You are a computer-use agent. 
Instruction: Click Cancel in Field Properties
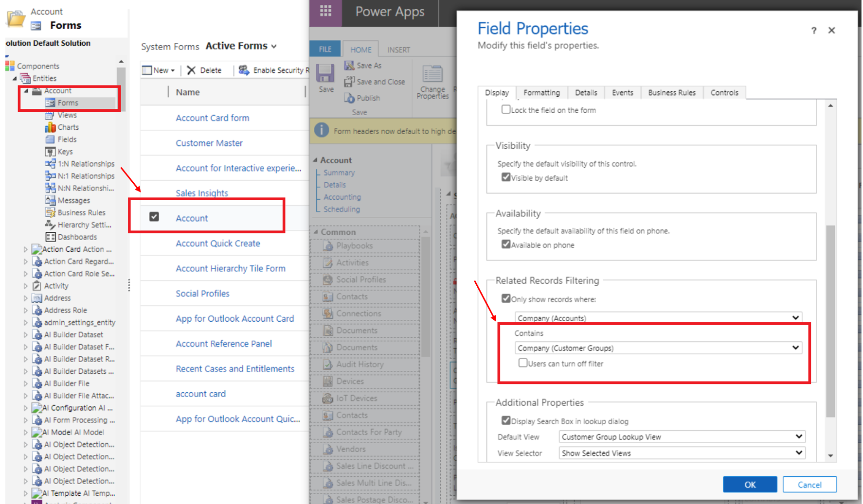coord(809,484)
